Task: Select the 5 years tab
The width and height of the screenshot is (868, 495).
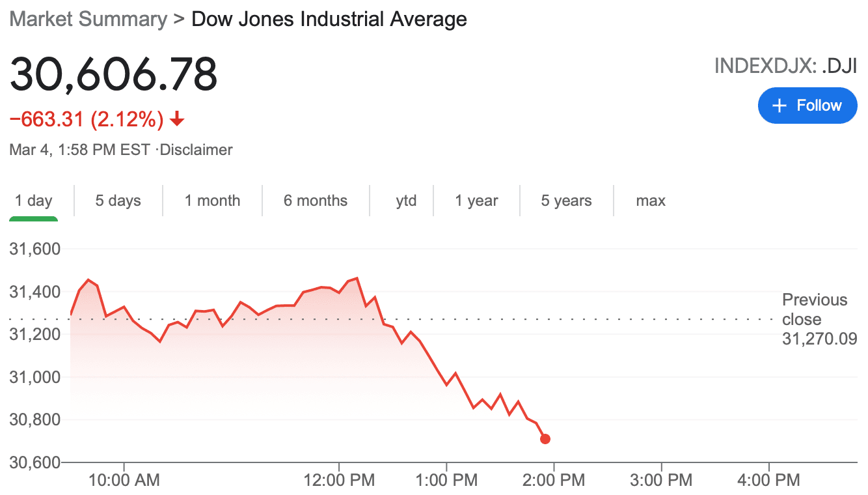Action: (x=567, y=201)
